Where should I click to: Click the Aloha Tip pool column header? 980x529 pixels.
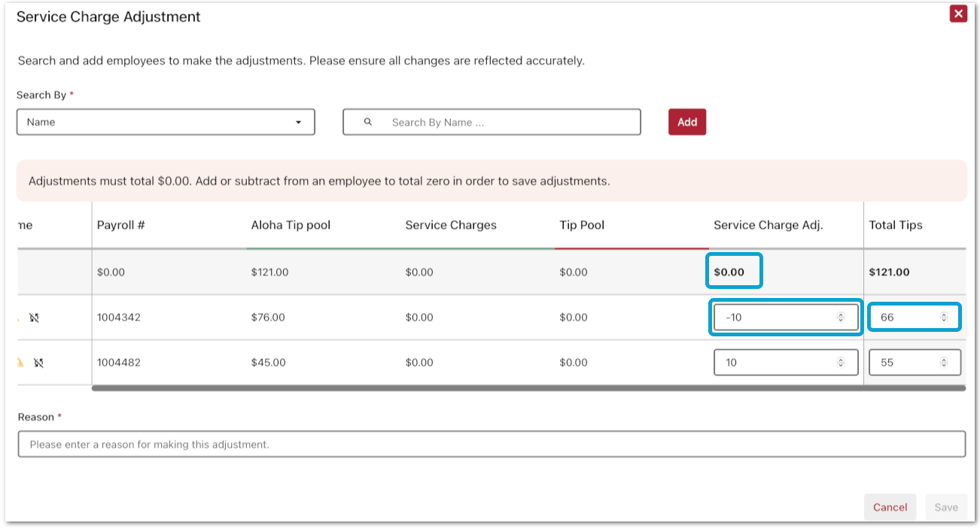[291, 225]
